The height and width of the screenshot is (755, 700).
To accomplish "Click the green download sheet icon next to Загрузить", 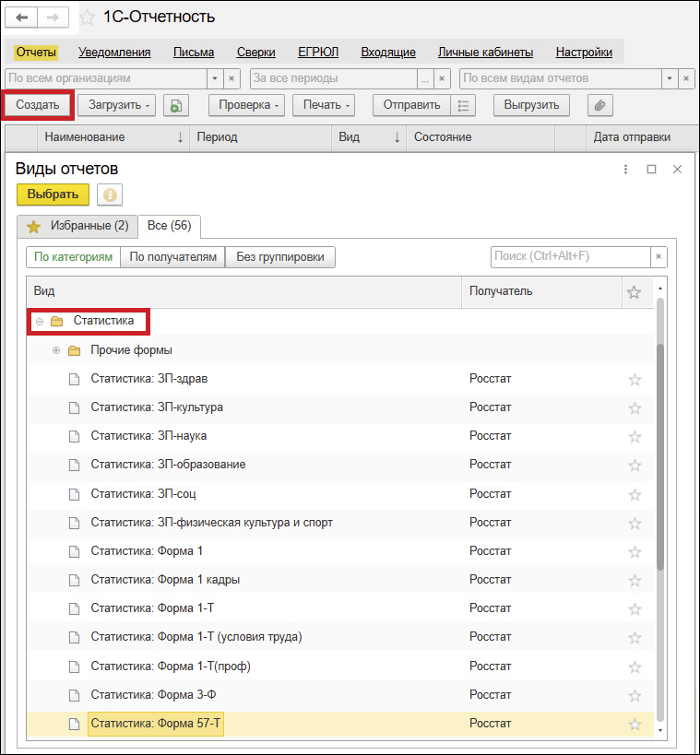I will coord(176,105).
